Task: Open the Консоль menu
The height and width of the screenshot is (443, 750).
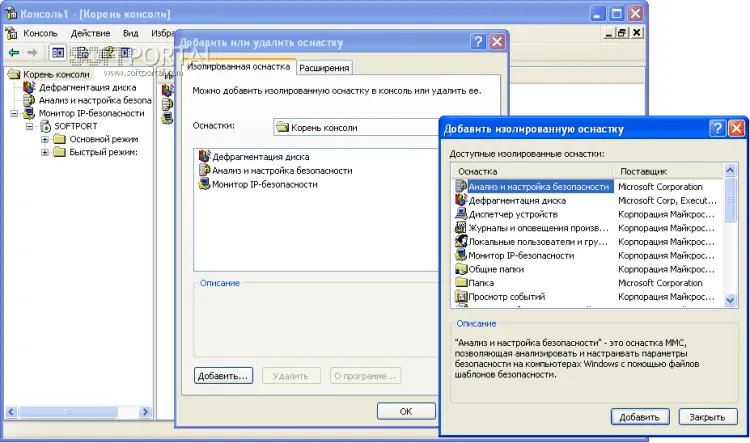Action: click(40, 33)
